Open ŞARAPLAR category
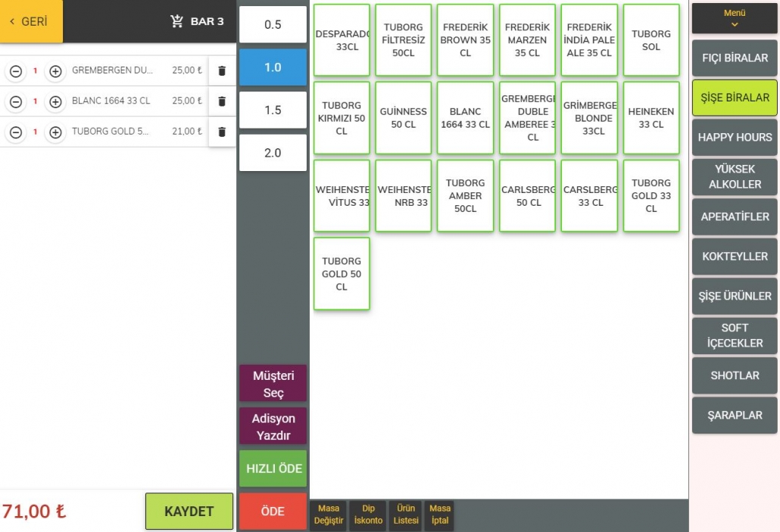Viewport: 780px width, 532px height. (x=735, y=415)
